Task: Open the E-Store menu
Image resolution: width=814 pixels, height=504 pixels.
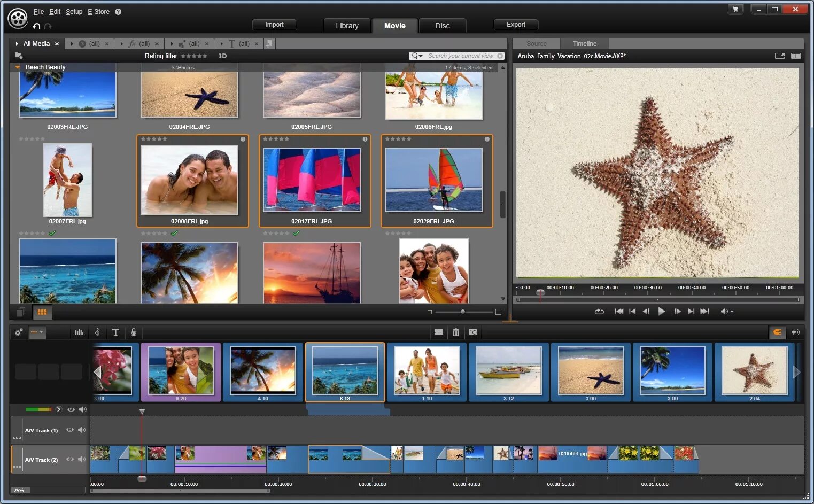Action: (x=99, y=12)
